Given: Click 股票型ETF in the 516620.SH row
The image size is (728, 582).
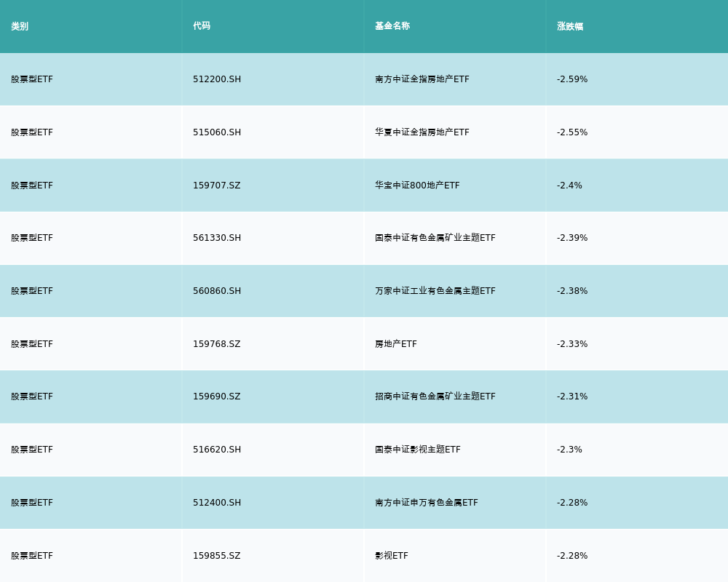Looking at the screenshot, I should pyautogui.click(x=32, y=450).
